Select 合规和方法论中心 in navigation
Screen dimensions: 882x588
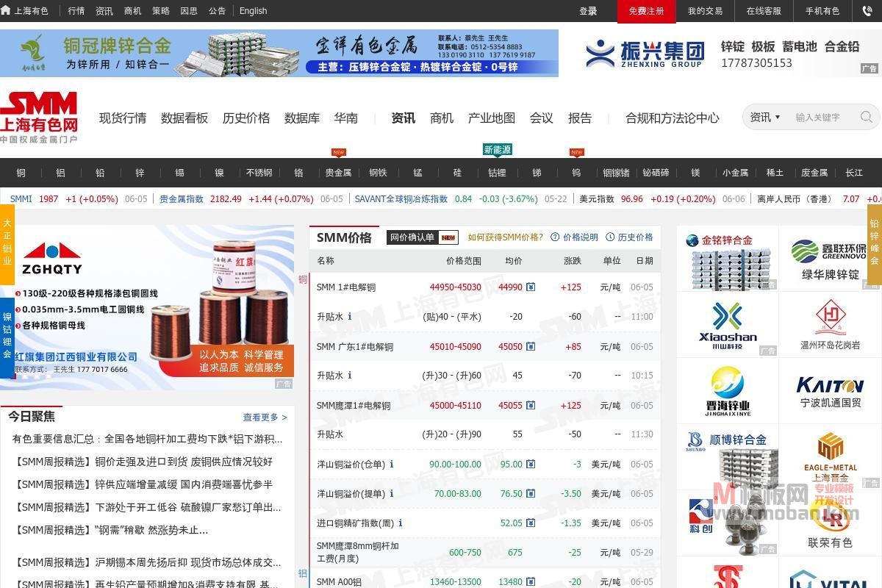[x=673, y=118]
